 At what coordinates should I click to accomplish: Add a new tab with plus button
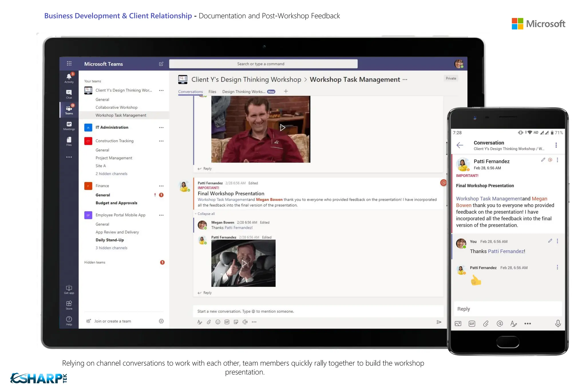[286, 91]
